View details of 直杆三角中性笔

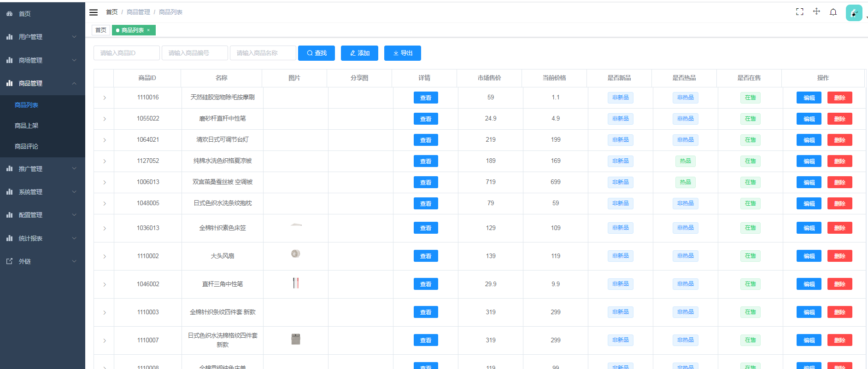pyautogui.click(x=426, y=284)
